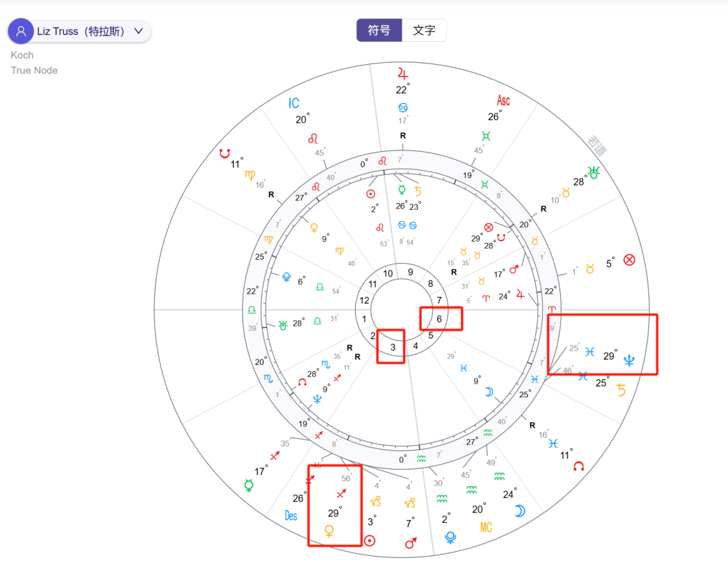Click the purple user avatar icon

tap(21, 31)
